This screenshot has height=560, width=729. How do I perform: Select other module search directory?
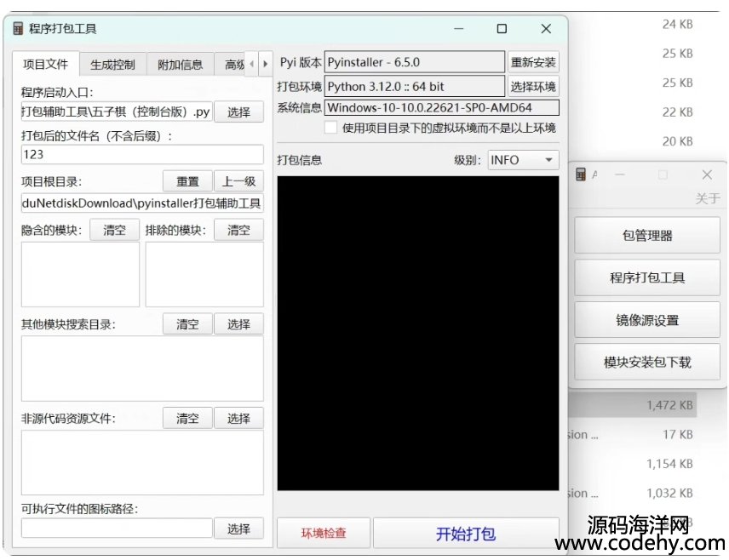(x=238, y=324)
